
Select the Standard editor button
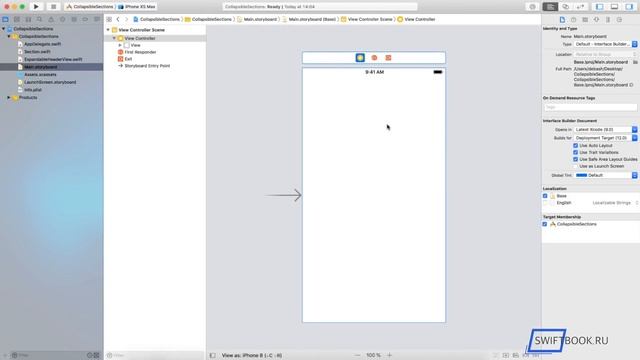(550, 7)
